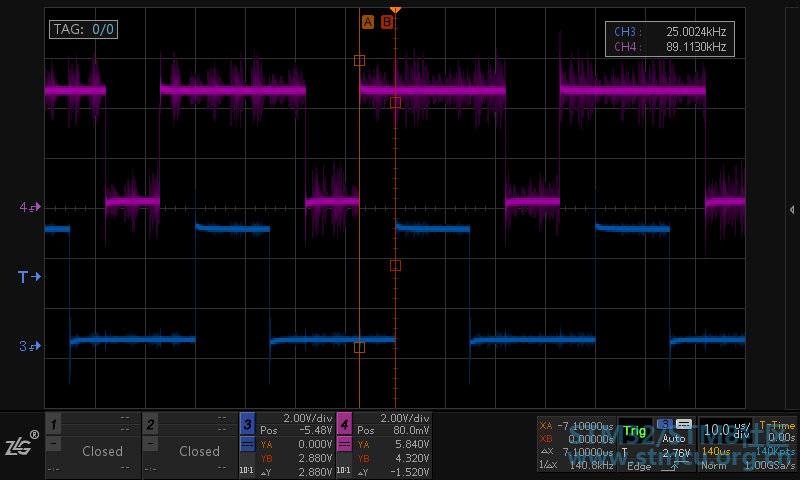
Task: Click CH3 25.0024kHz frequency readout
Action: (670, 32)
